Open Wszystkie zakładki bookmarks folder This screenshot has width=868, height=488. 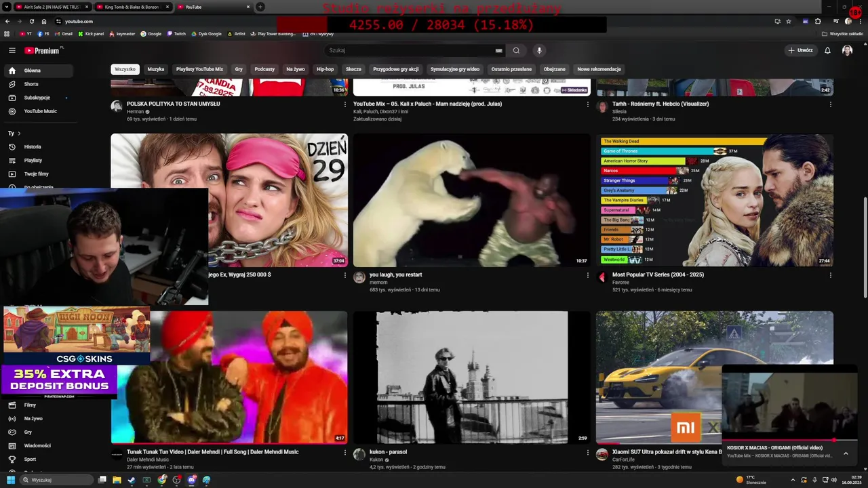click(843, 33)
